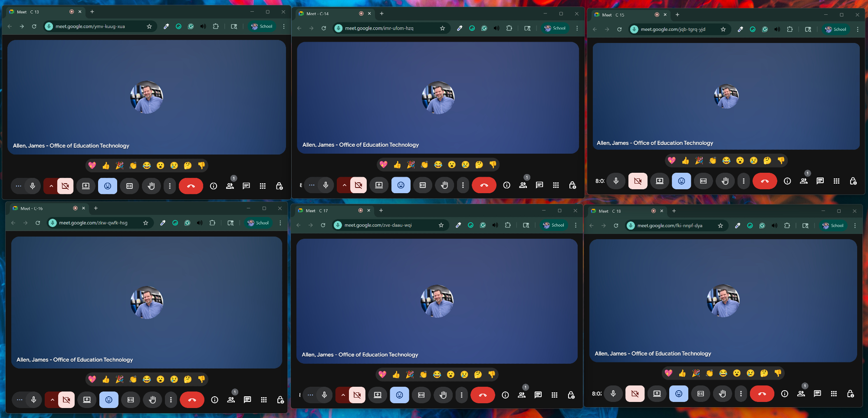This screenshot has width=868, height=418.
Task: Present screen in the C-14 meeting
Action: [379, 185]
